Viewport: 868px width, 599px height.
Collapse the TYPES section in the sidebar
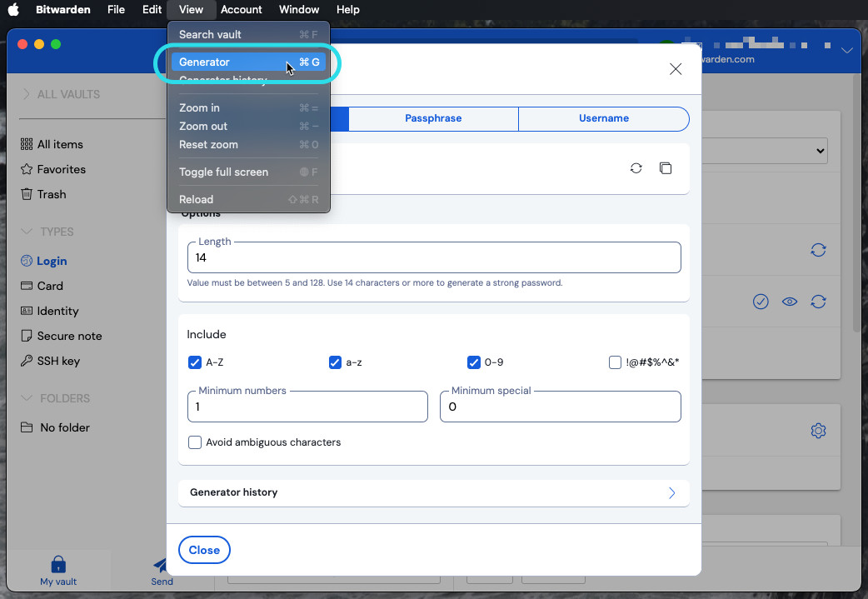(x=27, y=232)
